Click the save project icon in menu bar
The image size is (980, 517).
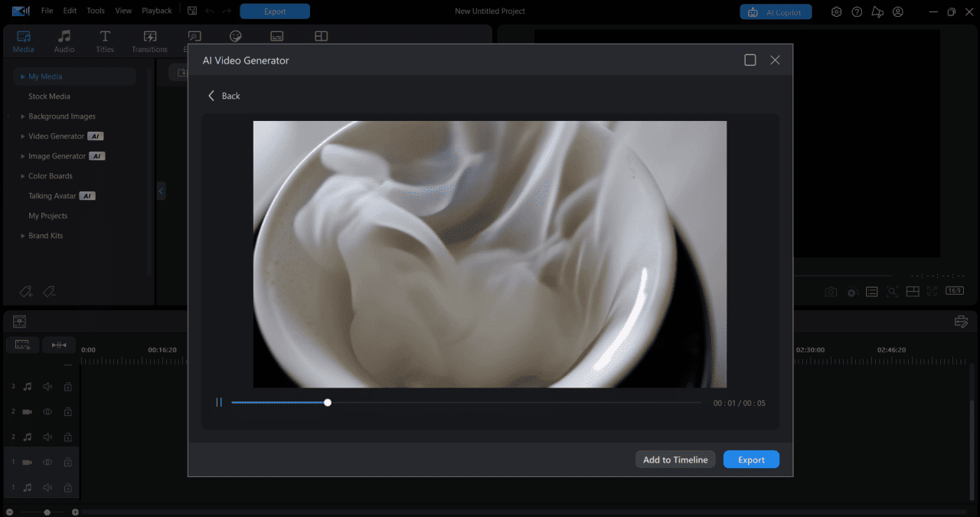(192, 11)
